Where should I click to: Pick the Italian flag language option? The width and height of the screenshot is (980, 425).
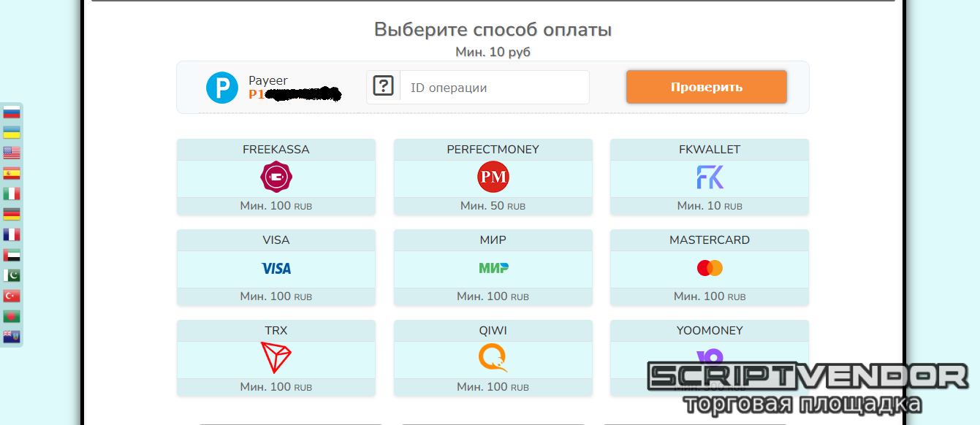(12, 194)
